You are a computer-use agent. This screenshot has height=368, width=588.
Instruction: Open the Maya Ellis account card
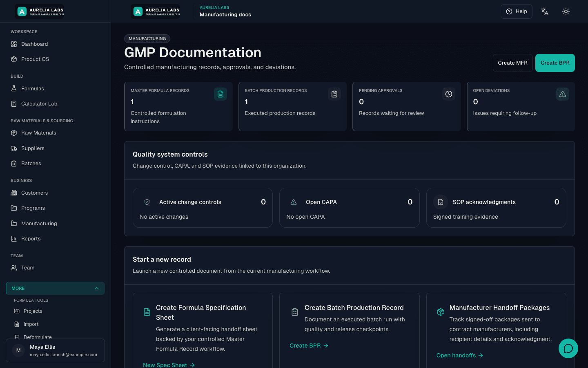pos(55,350)
